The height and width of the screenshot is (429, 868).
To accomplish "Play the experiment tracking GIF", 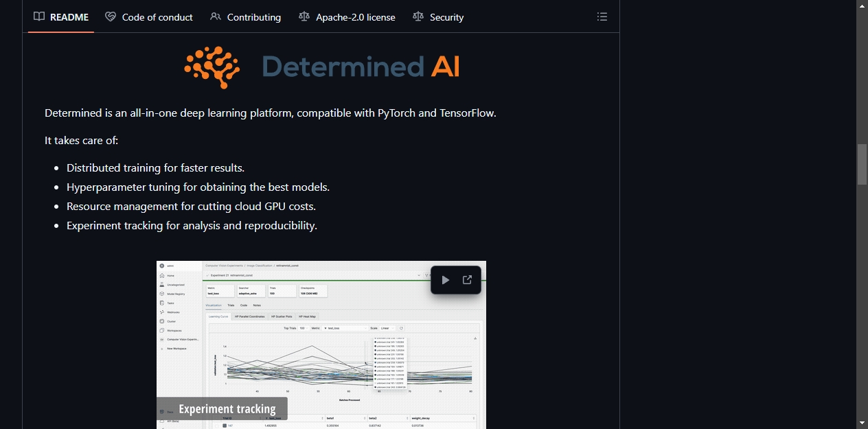I will [446, 280].
